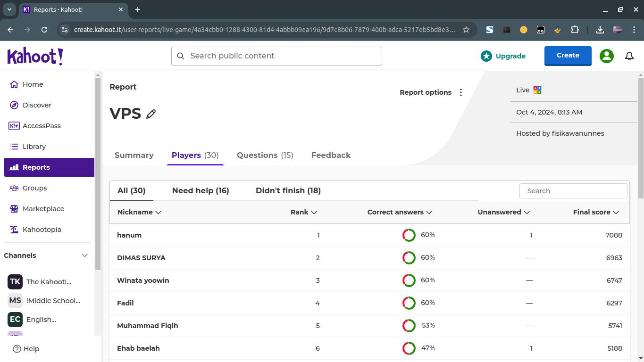Collapse the Channels section chevron
The width and height of the screenshot is (644, 362).
click(85, 255)
